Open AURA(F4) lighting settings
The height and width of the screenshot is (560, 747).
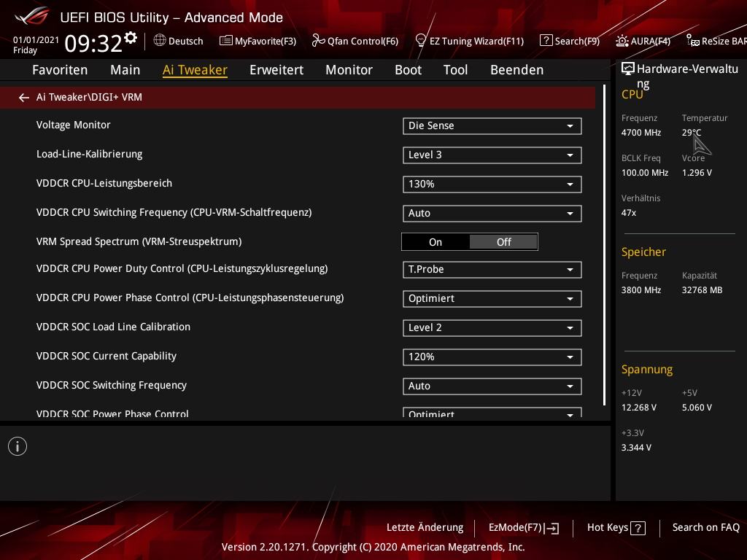point(643,41)
